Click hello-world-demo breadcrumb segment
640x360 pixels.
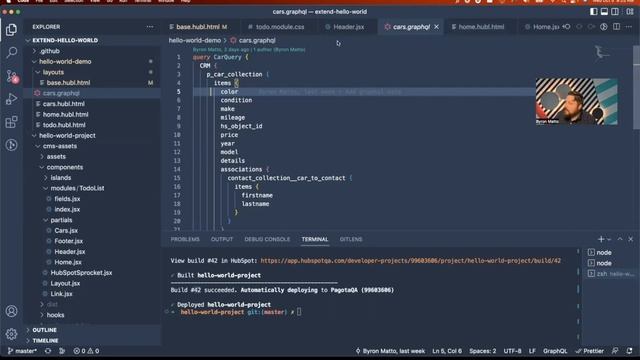pyautogui.click(x=195, y=40)
